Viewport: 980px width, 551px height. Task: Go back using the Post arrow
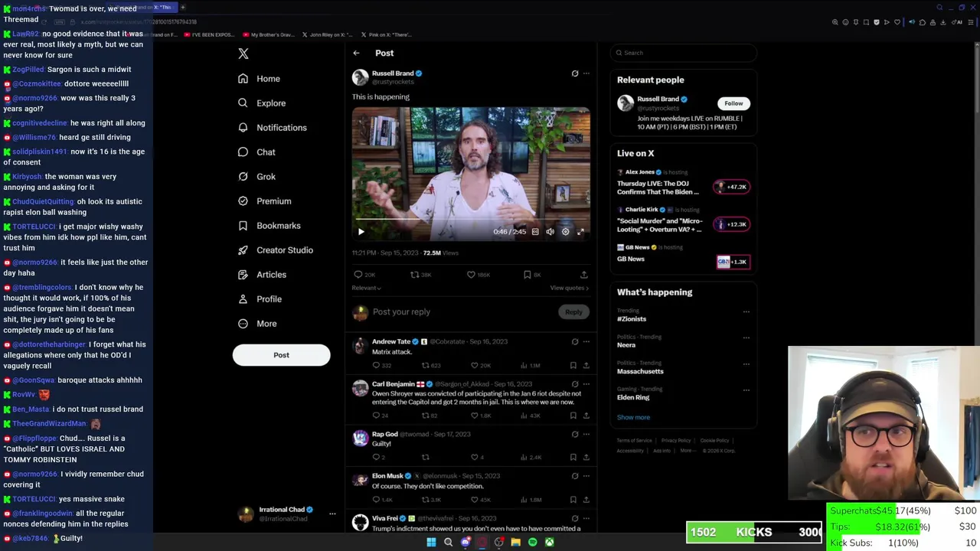[x=356, y=53]
